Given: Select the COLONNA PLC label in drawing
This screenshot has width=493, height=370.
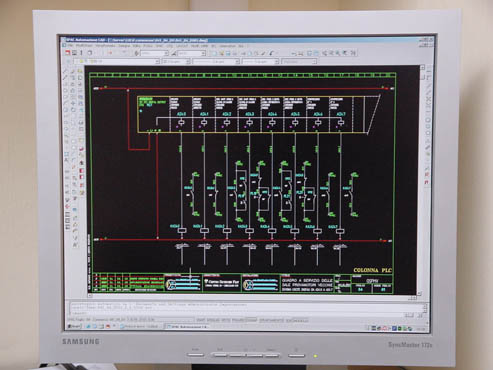Looking at the screenshot, I should 372,270.
